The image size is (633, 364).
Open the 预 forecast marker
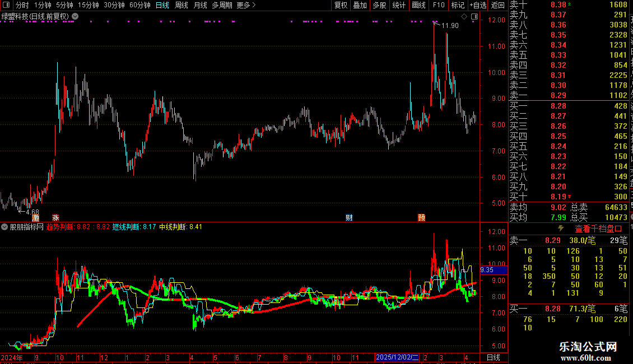click(x=421, y=218)
